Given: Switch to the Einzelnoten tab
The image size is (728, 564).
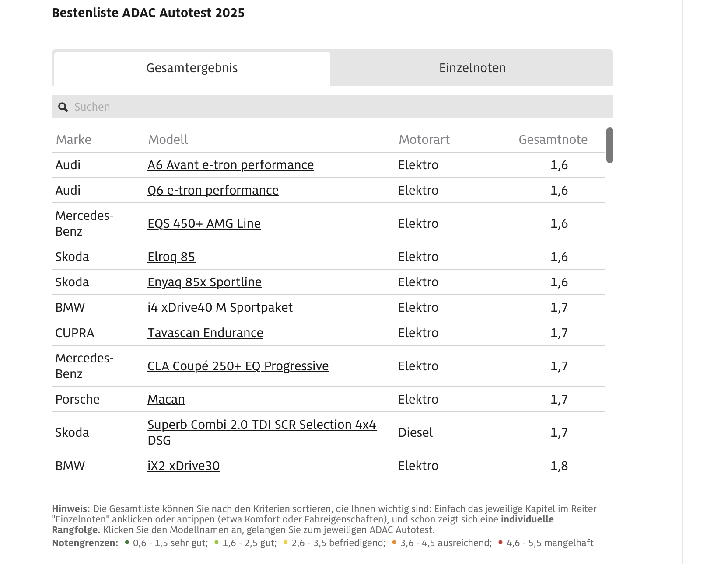Looking at the screenshot, I should [472, 68].
